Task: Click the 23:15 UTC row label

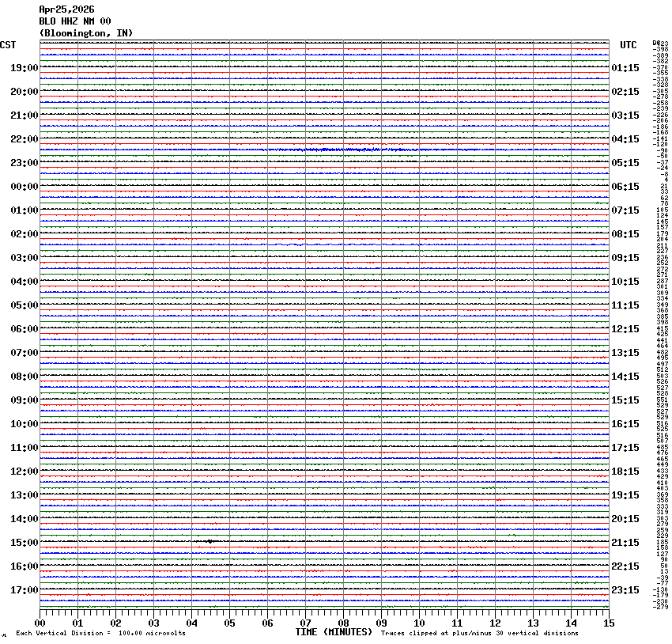Action: tap(625, 590)
